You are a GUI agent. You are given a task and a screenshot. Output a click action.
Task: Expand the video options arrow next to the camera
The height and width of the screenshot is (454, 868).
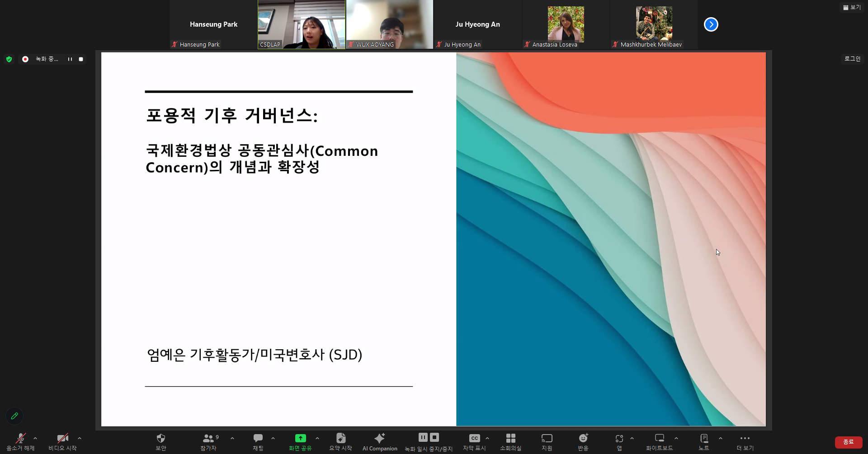[x=80, y=438]
